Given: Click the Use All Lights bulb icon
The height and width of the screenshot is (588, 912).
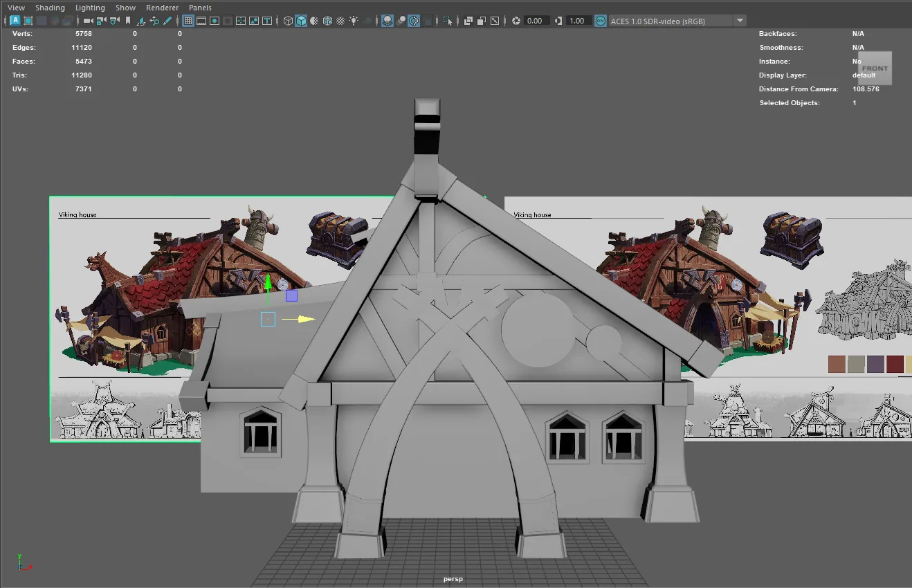Looking at the screenshot, I should click(x=354, y=21).
